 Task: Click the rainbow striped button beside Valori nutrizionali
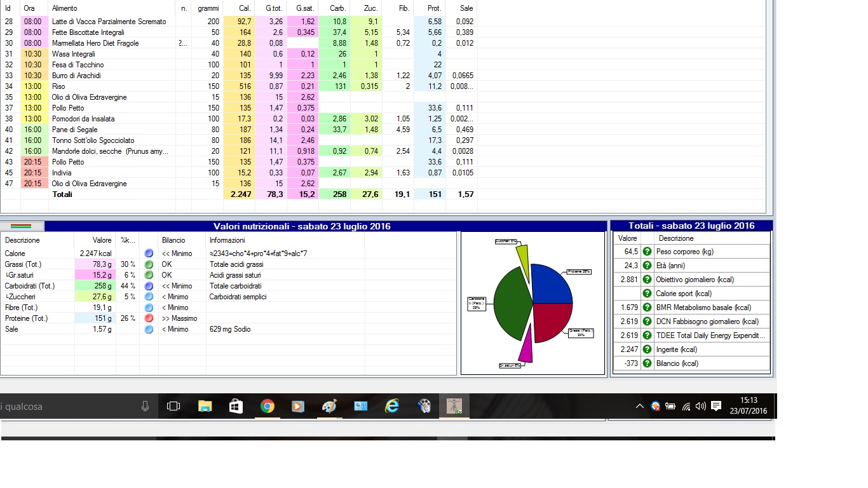[x=22, y=226]
